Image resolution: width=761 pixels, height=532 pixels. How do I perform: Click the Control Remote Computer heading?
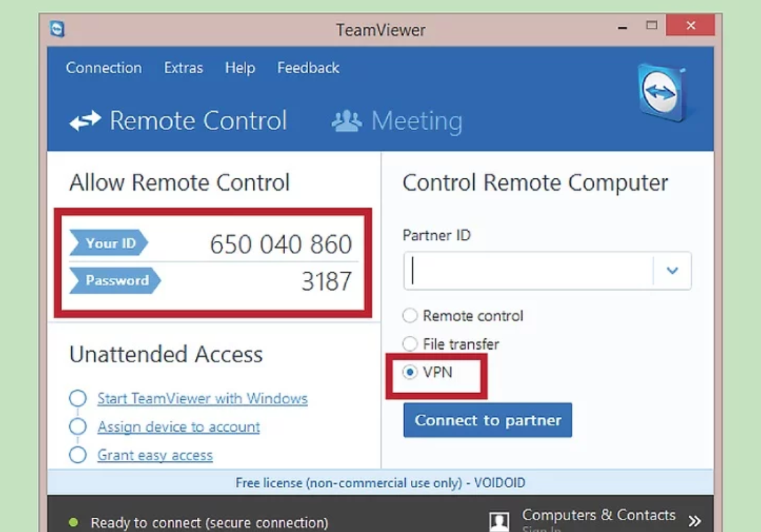click(535, 184)
